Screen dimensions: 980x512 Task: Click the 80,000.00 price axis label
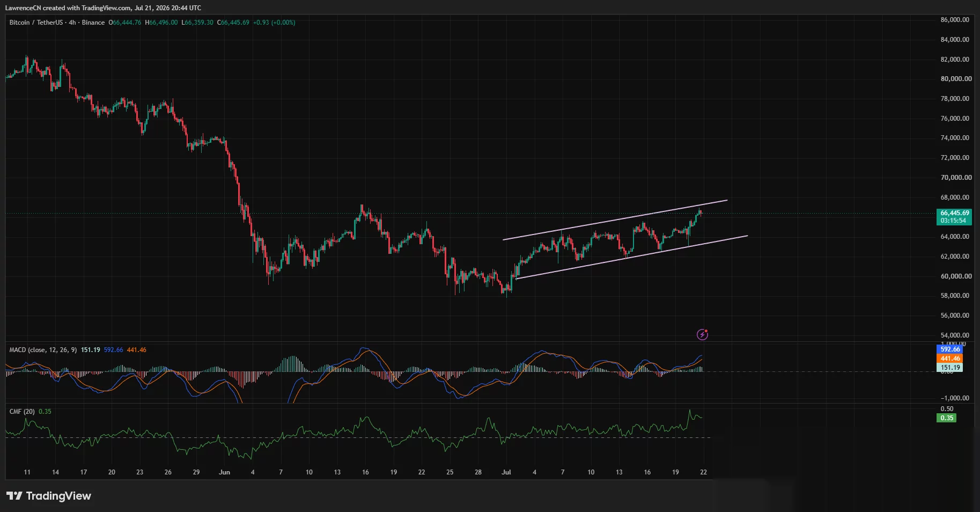click(956, 79)
